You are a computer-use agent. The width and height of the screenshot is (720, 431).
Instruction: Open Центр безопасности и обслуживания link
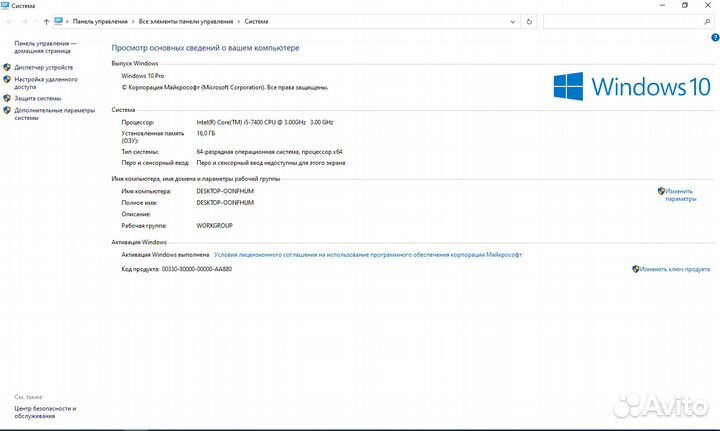pos(45,412)
